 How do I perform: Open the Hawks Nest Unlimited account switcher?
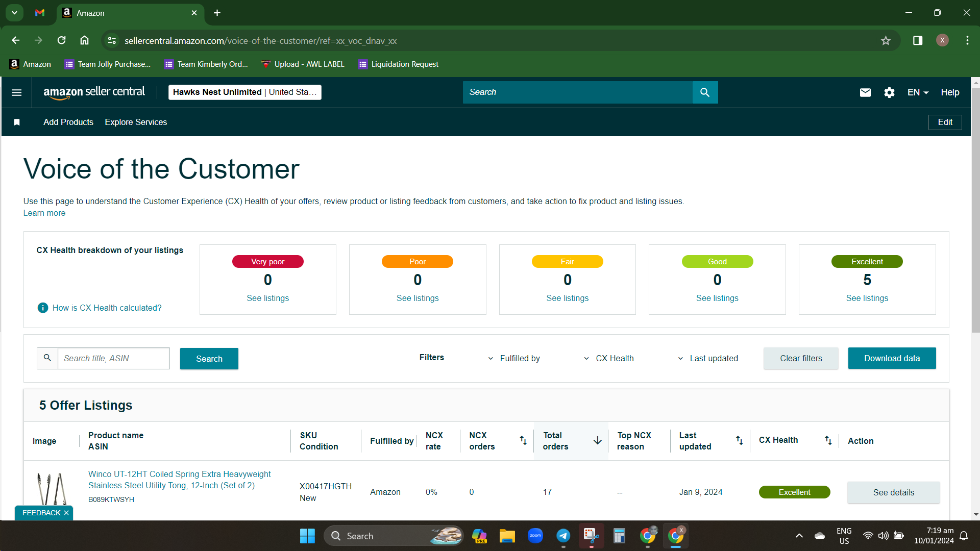pyautogui.click(x=245, y=92)
